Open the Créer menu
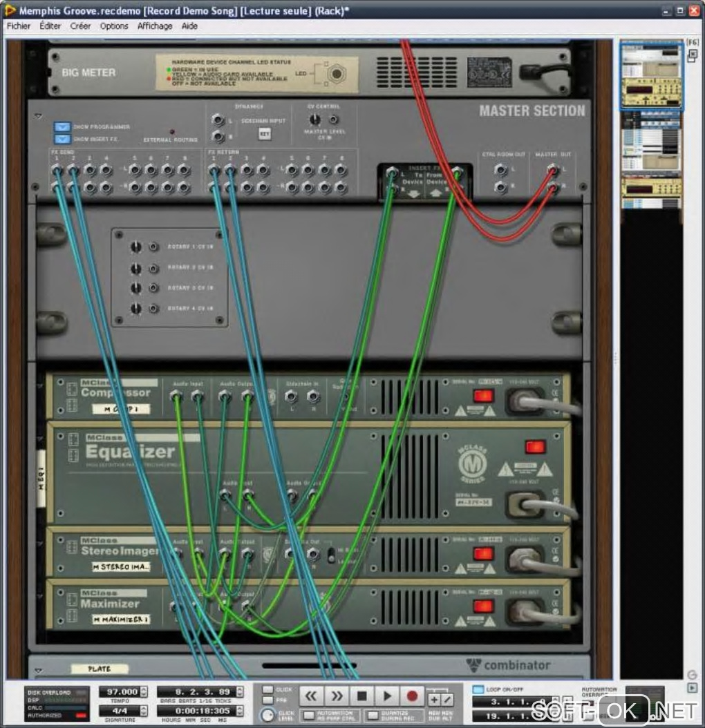The height and width of the screenshot is (728, 705). (80, 26)
